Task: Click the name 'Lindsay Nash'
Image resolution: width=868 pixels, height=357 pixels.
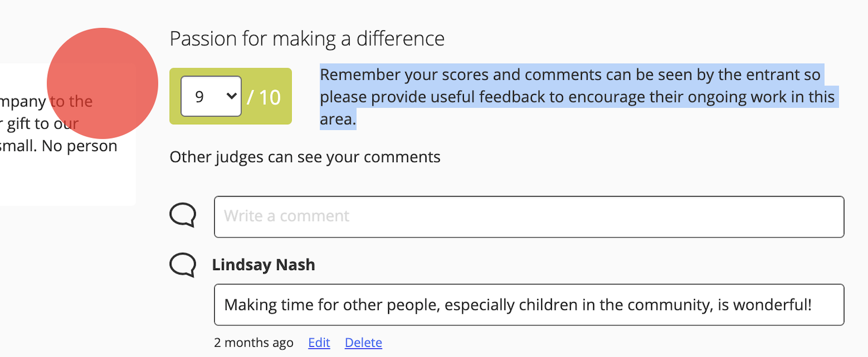Action: (264, 265)
